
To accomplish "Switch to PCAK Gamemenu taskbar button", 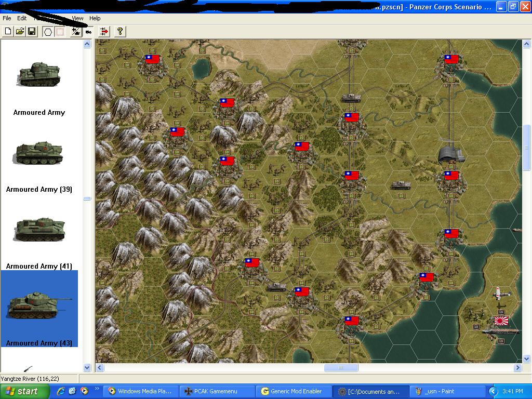I will pyautogui.click(x=216, y=391).
